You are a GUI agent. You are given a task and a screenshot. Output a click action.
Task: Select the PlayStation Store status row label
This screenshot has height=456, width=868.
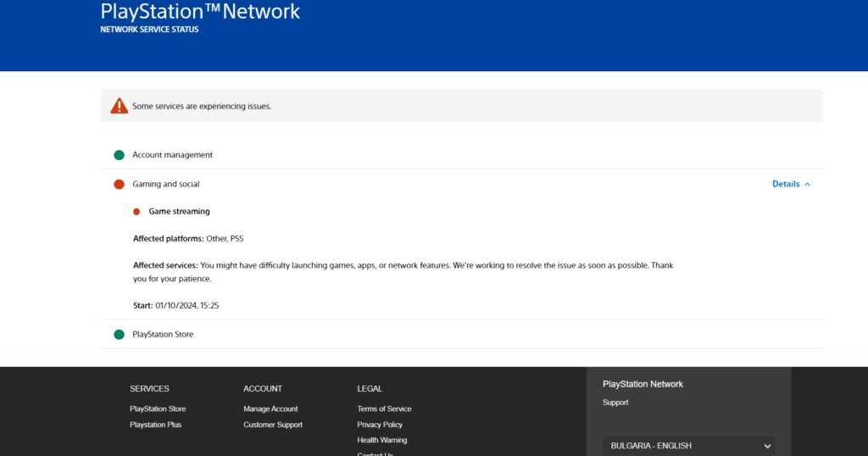[x=163, y=334]
